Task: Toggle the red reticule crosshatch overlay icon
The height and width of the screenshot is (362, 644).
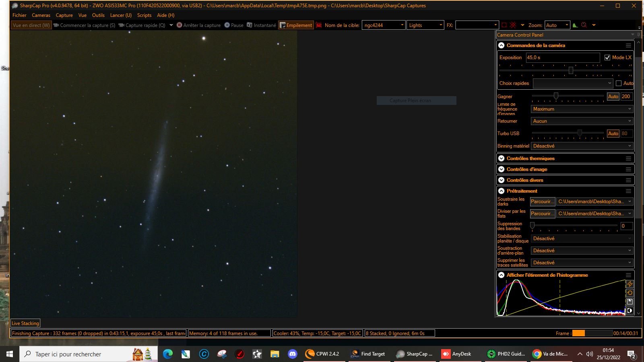Action: point(513,25)
